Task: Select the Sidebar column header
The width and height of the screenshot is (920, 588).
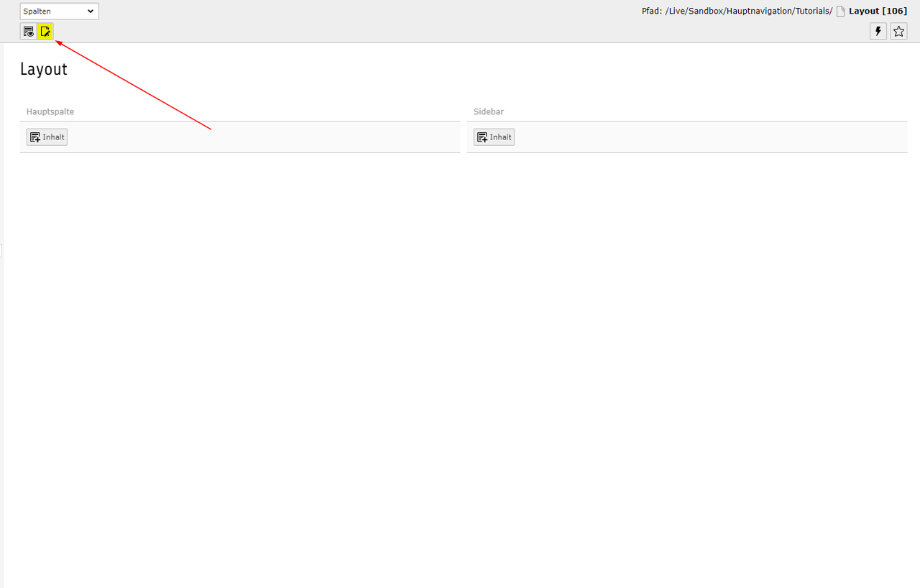Action: (489, 112)
